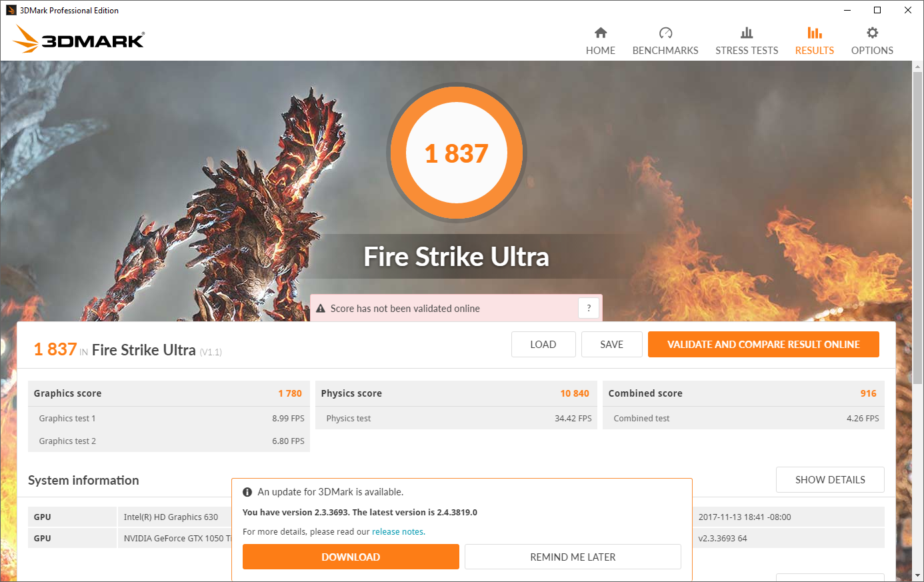Click the SAVE button
Viewport: 924px width, 582px height.
click(x=612, y=345)
